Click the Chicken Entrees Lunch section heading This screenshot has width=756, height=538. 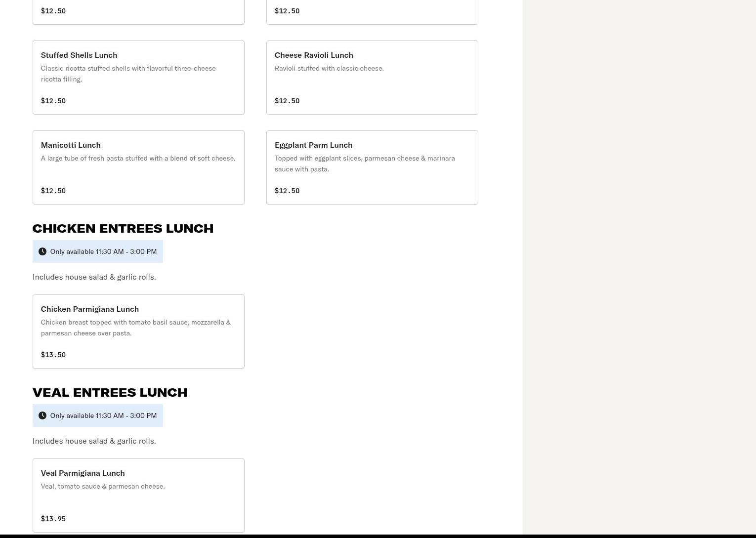(x=123, y=228)
